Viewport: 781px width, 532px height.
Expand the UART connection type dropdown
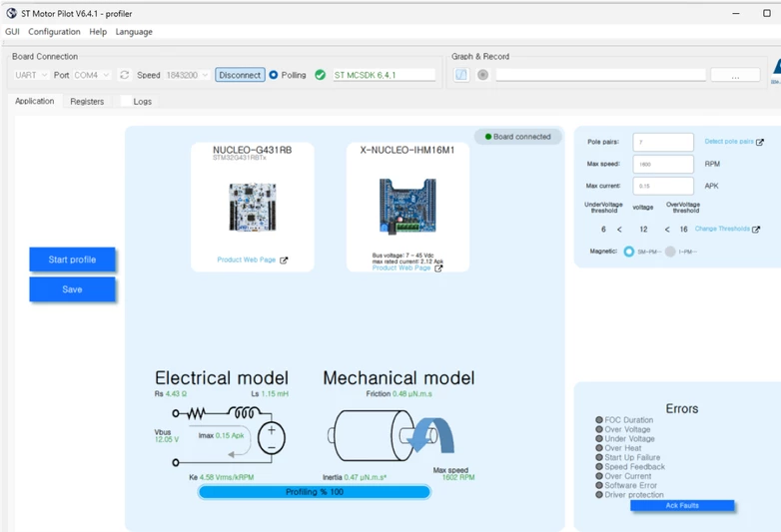30,75
